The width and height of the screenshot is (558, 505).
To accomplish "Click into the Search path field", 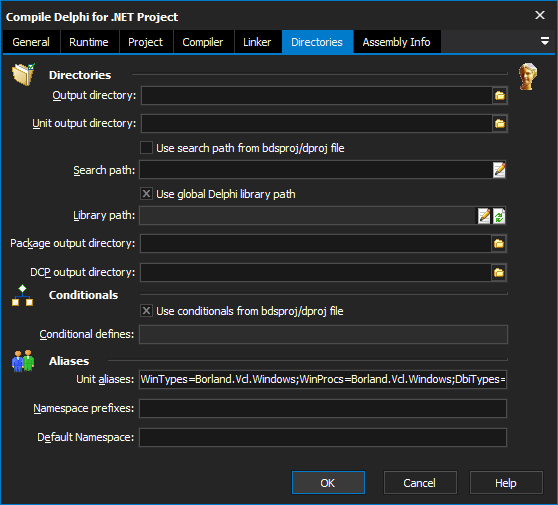I will point(316,170).
